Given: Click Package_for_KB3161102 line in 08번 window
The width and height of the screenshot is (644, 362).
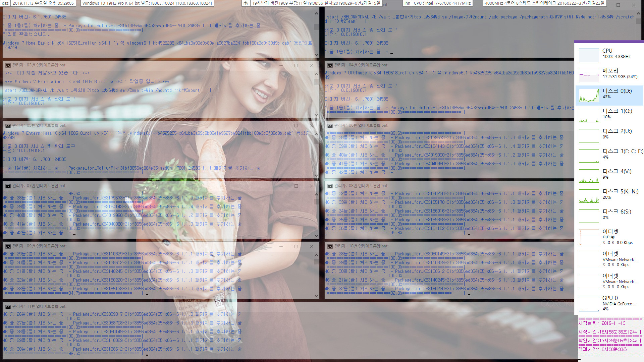Looking at the screenshot, I should [444, 229].
